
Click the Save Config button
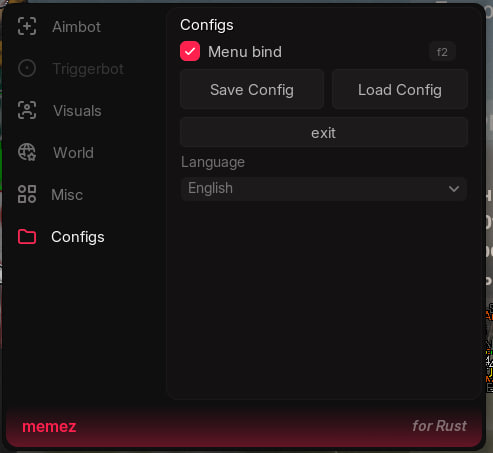pyautogui.click(x=252, y=89)
